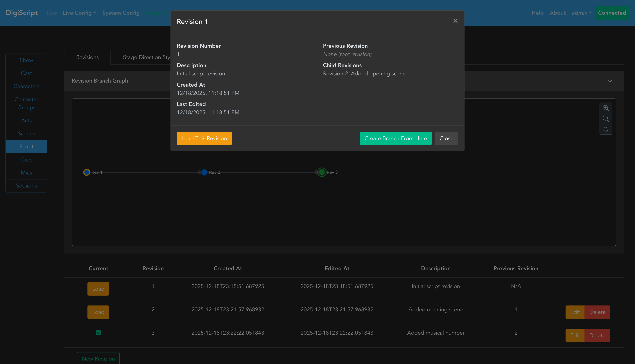This screenshot has width=635, height=364.
Task: Open the Cues sidebar section
Action: pos(26,159)
